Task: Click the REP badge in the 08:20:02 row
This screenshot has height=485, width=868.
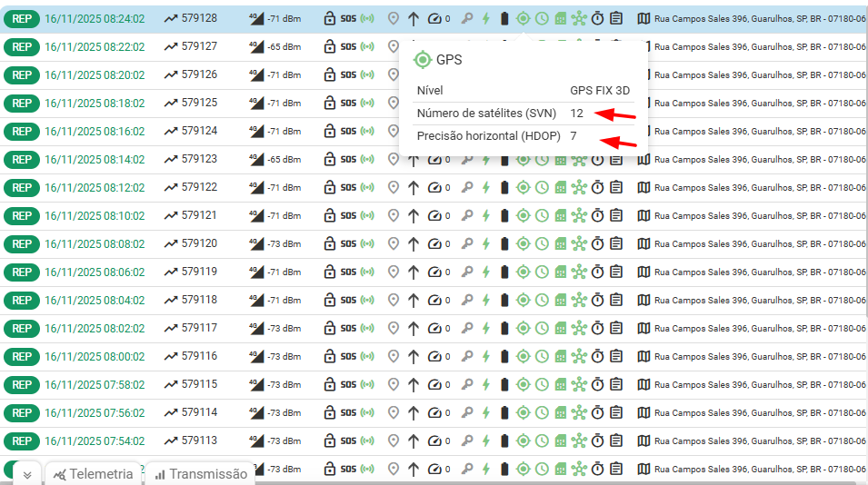Action: click(x=22, y=74)
